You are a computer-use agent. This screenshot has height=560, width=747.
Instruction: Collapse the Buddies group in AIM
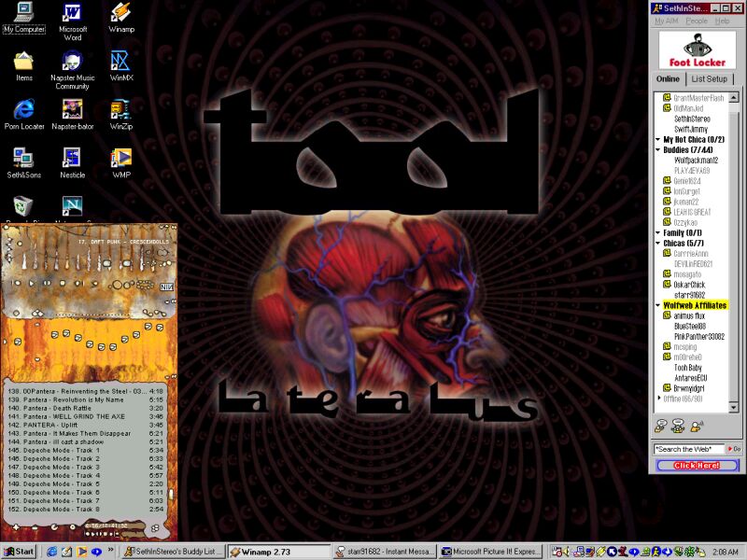coord(657,149)
